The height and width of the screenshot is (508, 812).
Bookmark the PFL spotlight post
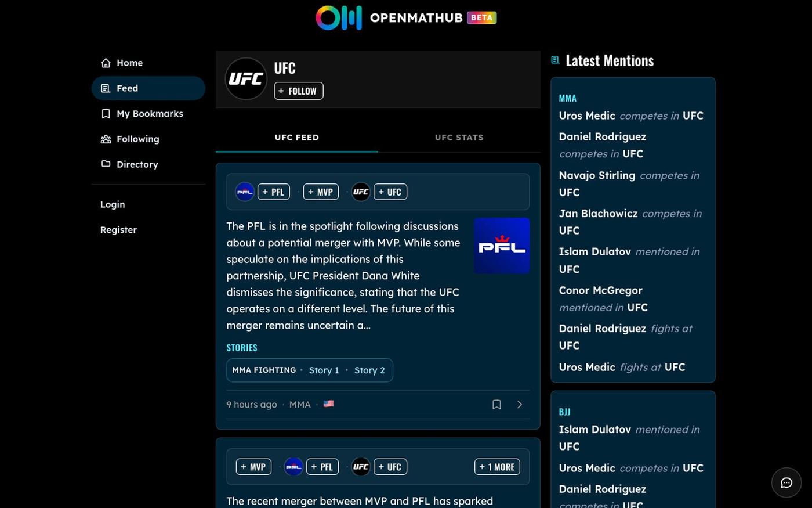tap(496, 405)
